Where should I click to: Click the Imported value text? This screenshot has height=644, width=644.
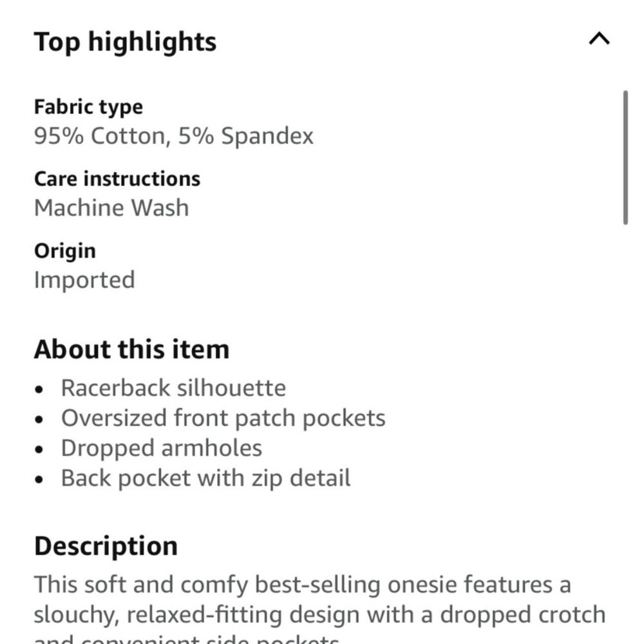(84, 280)
